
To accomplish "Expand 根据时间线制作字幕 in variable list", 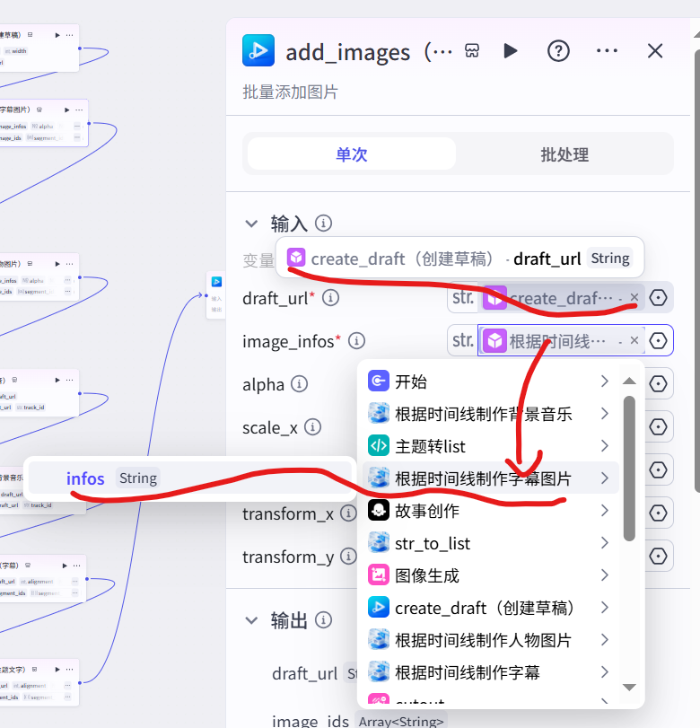I will pyautogui.click(x=490, y=671).
